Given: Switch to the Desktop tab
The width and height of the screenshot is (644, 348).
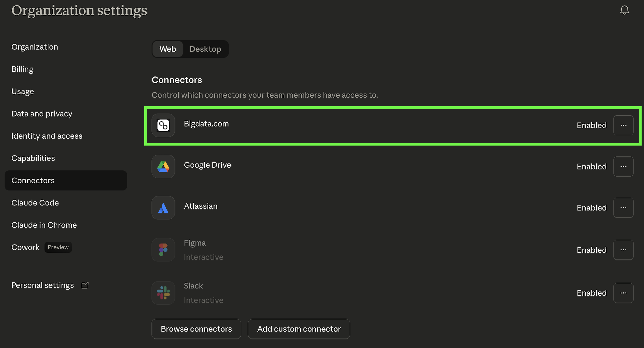Looking at the screenshot, I should click(205, 49).
